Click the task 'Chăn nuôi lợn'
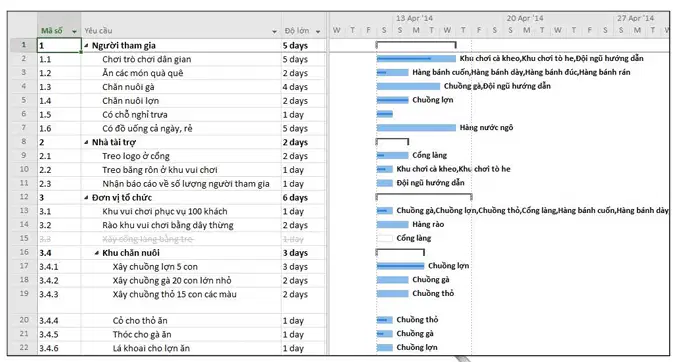The image size is (679, 362). (x=130, y=101)
